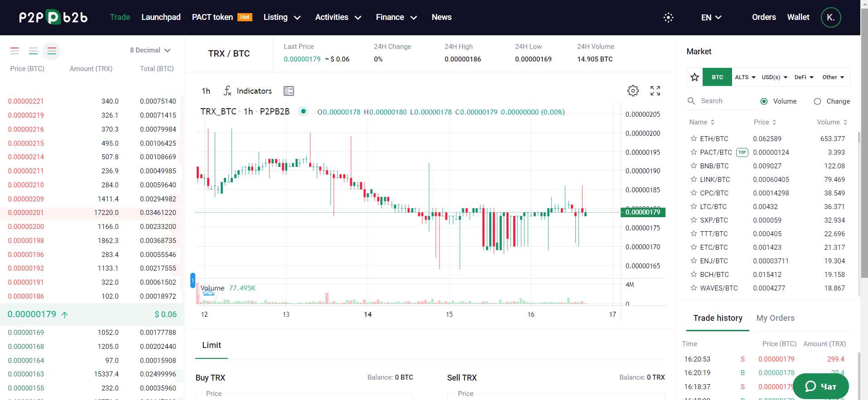Favorite the SXP/BTC pair star

(694, 220)
